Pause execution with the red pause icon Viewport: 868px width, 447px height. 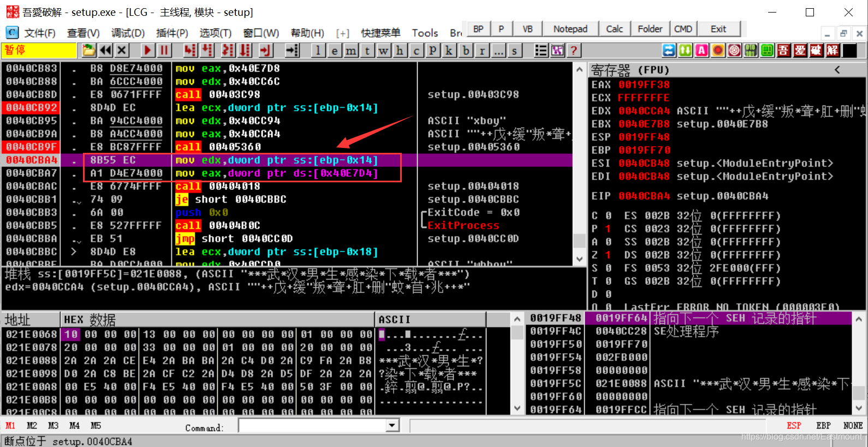(164, 51)
